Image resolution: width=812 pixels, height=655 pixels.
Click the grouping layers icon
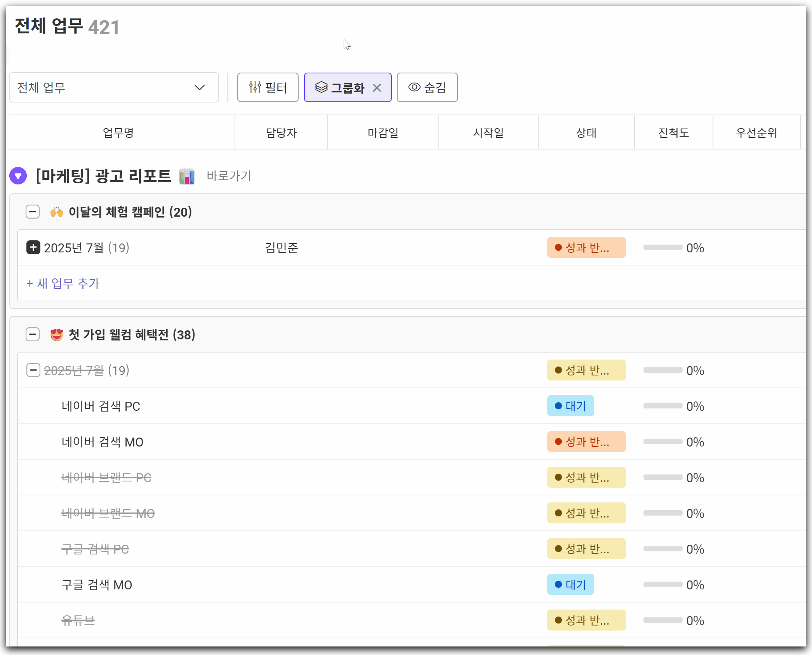[321, 87]
